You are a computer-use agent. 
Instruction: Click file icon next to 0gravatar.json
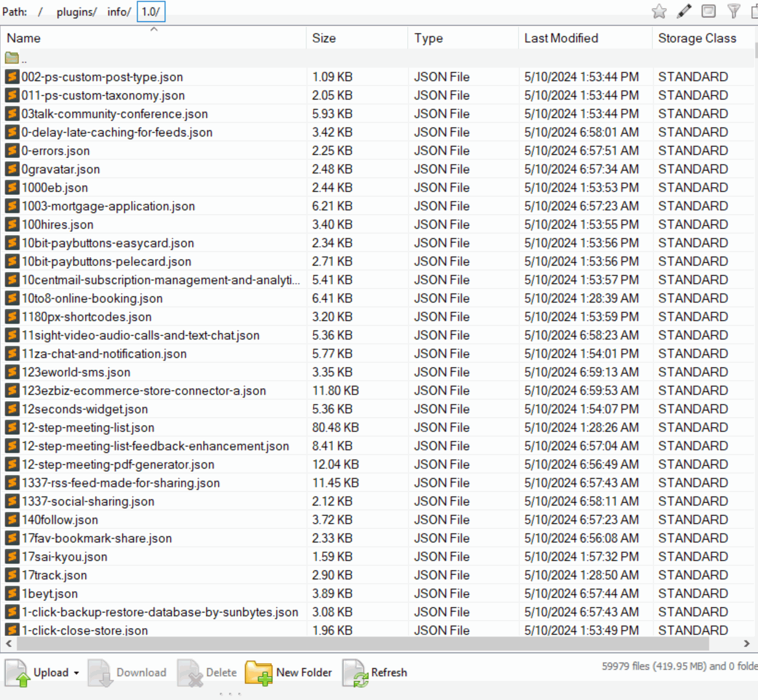tap(12, 169)
